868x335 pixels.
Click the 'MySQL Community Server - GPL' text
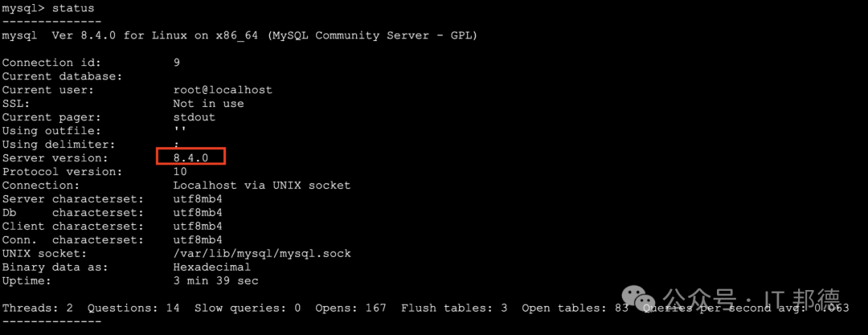click(372, 35)
